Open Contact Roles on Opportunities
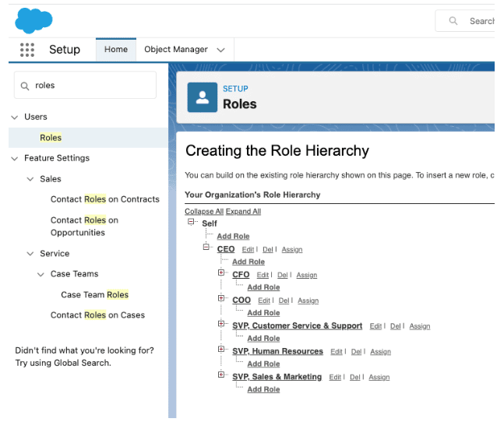504x429 pixels. click(x=85, y=227)
